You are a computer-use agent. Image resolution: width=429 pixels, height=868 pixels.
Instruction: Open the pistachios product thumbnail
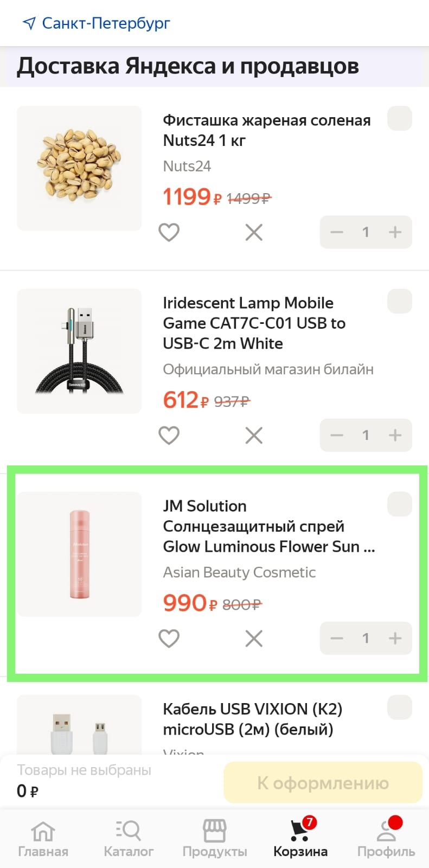79,168
